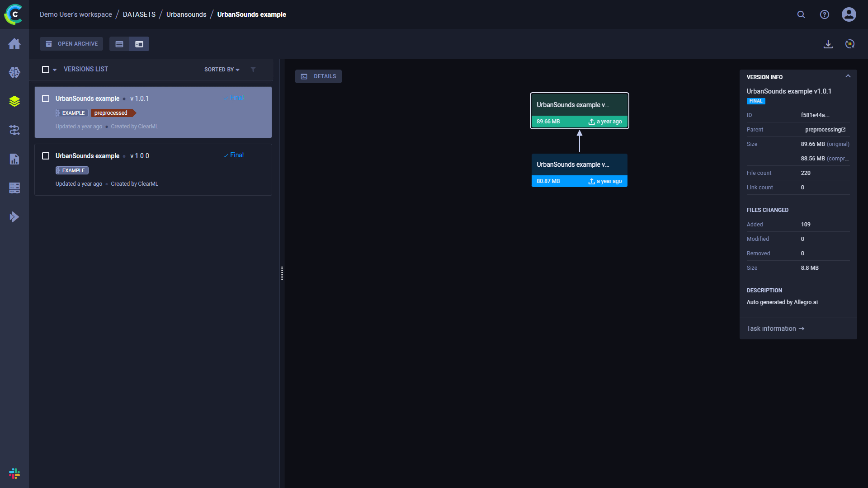Collapse the VERSION INFO panel

[x=848, y=76]
